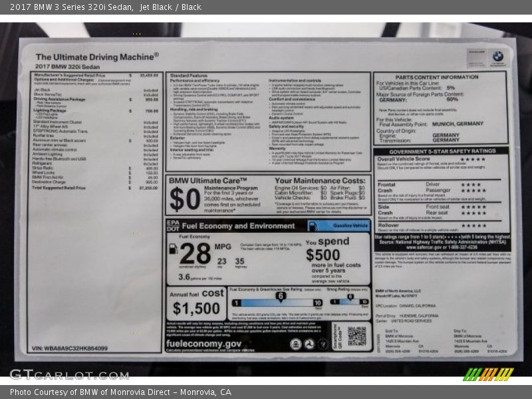
Task: Click the VIN WBA8A9C32HK864099
Action: 70,348
